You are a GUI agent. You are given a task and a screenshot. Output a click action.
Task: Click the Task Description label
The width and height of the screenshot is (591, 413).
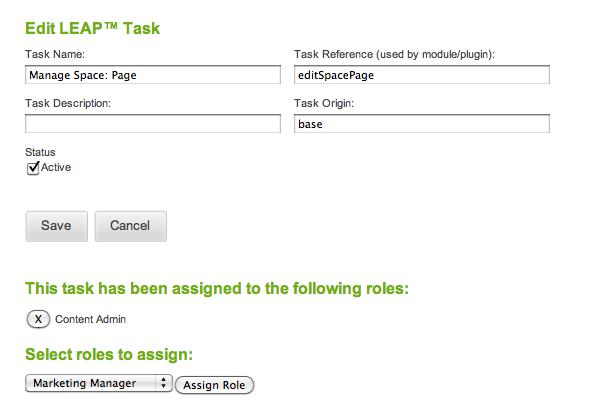click(68, 103)
